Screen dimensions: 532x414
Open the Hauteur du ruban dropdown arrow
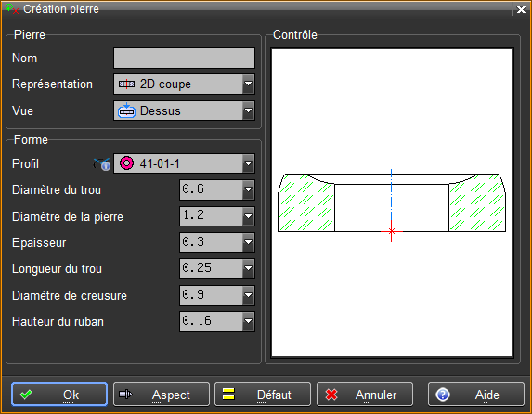[248, 321]
